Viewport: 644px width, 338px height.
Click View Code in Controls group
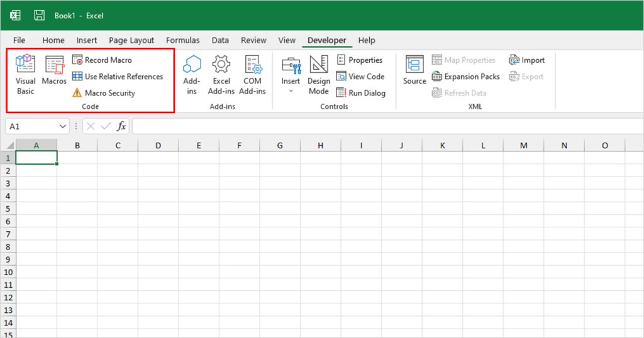(360, 76)
